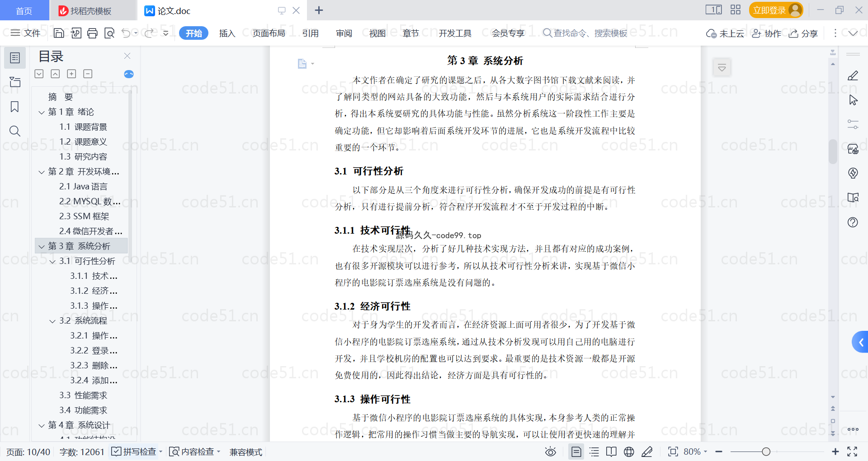868x461 pixels.
Task: Collapse 第2章 开发环境 tree node
Action: (x=42, y=172)
